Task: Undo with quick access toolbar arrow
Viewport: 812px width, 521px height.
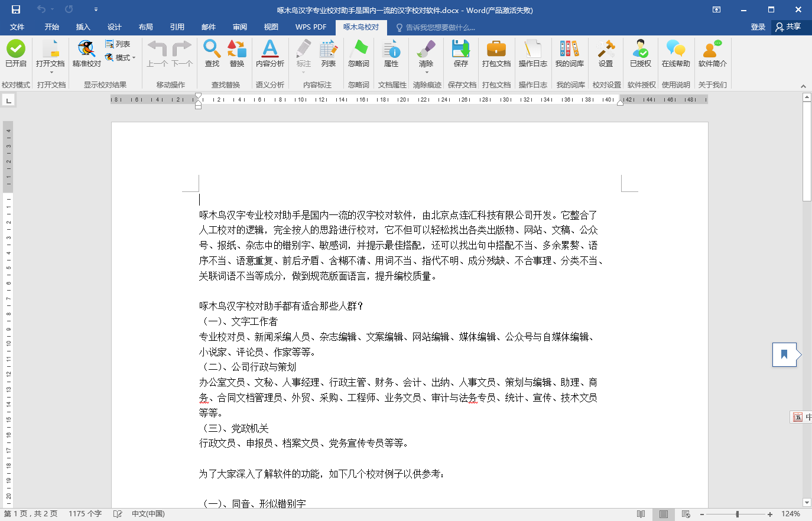Action: tap(41, 9)
